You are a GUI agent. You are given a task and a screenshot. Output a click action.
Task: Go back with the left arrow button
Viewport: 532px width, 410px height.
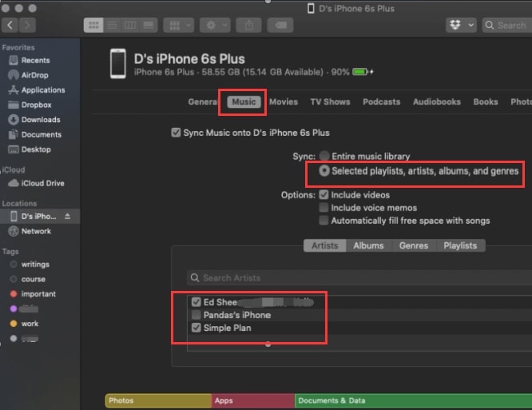pos(10,26)
